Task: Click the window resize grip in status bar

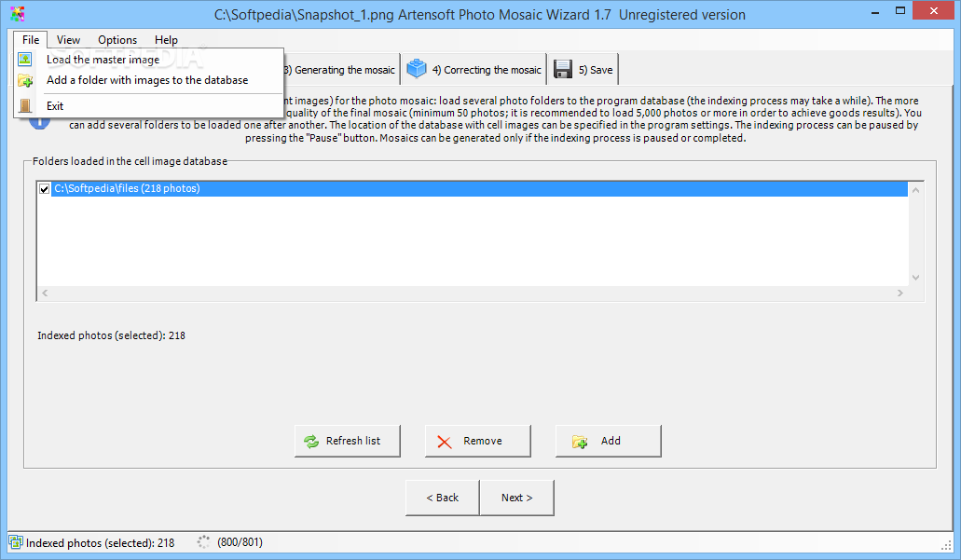Action: 946,544
